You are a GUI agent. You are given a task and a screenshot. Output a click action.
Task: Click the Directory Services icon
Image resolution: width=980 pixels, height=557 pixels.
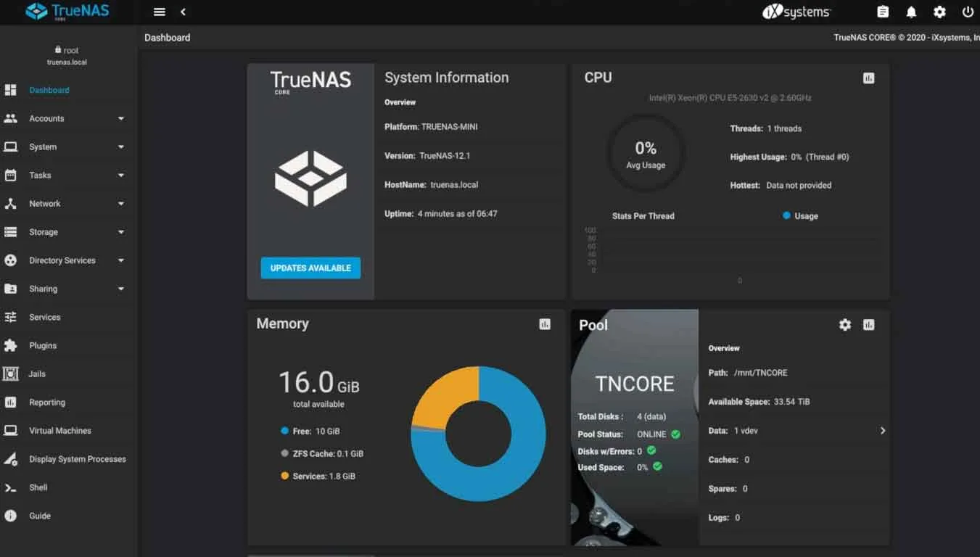[x=10, y=260]
